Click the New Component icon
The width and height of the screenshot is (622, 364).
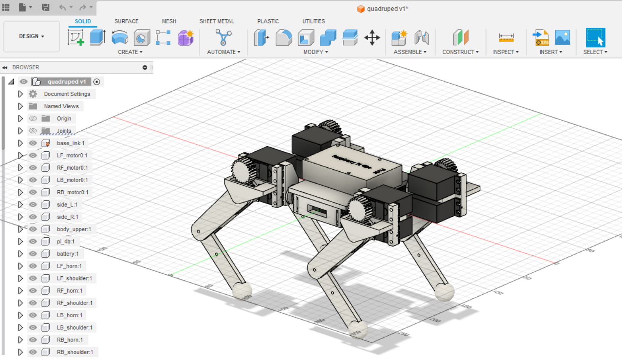(399, 38)
